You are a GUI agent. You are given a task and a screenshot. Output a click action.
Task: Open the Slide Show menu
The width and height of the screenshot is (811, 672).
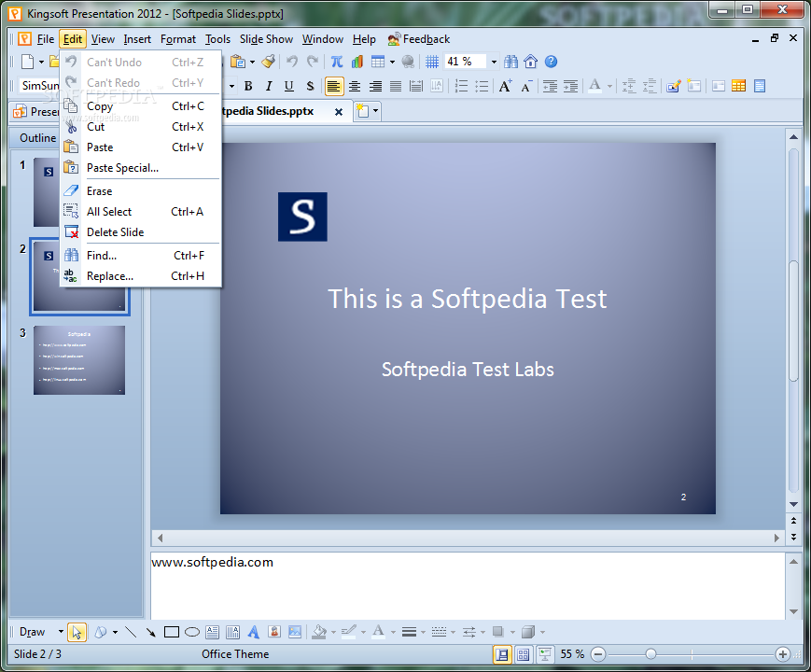click(266, 39)
